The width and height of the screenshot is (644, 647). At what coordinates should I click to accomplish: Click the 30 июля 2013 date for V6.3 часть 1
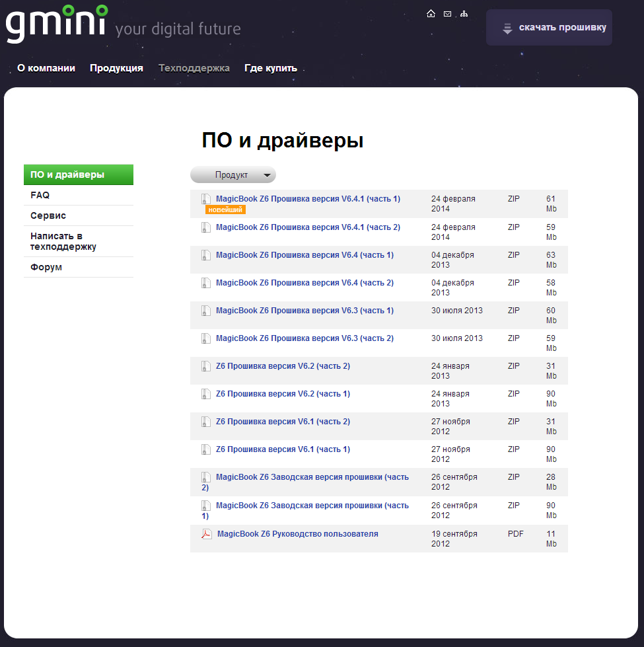(x=457, y=311)
